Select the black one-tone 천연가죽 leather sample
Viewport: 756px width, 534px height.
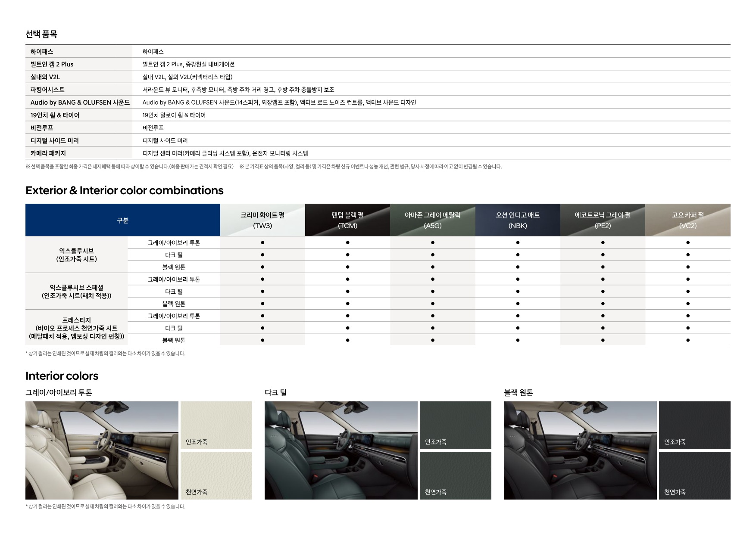(694, 475)
